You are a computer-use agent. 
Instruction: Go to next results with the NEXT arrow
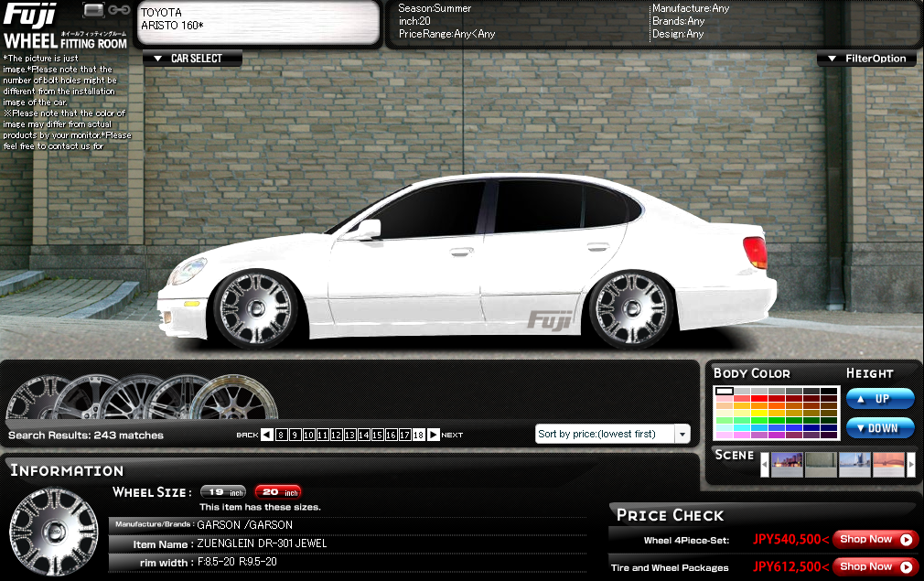[x=433, y=435]
